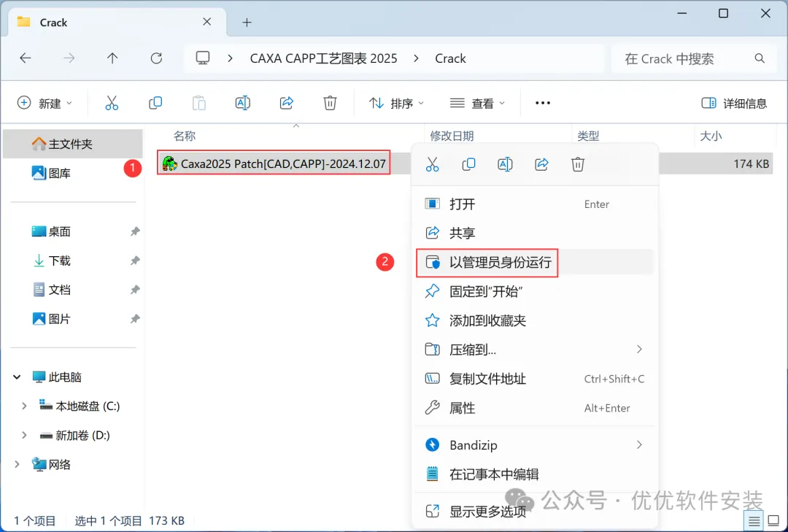Screen dimensions: 788x532
Task: Switch to details list view in the status bar
Action: click(x=754, y=521)
